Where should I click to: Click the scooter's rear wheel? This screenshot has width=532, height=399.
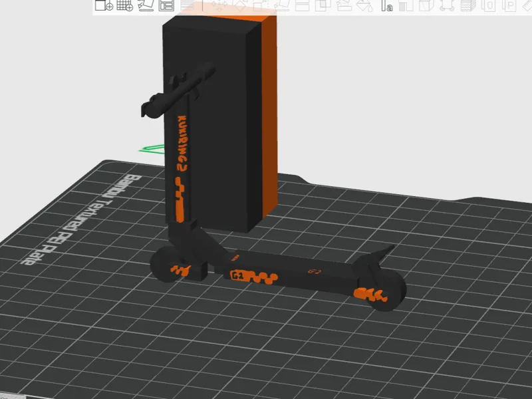[388, 292]
